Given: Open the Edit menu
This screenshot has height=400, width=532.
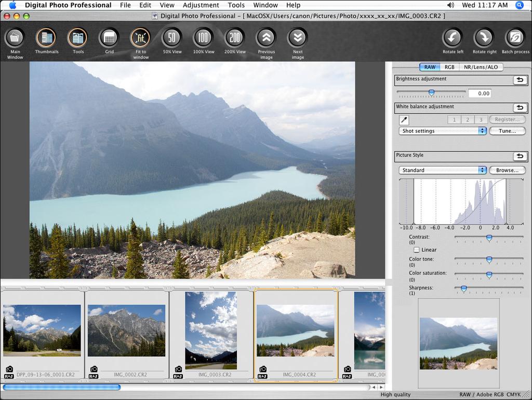Looking at the screenshot, I should 145,5.
